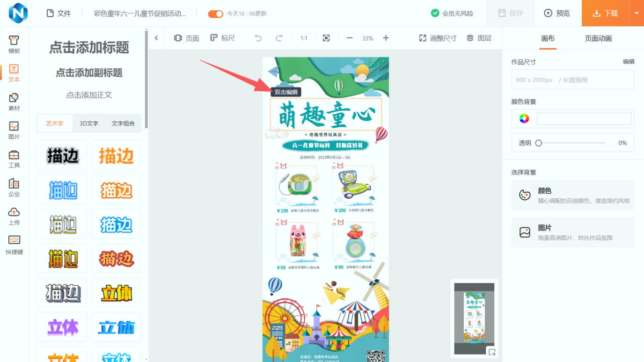This screenshot has width=644, height=362.
Task: Zoom out with minus button
Action: [x=350, y=38]
